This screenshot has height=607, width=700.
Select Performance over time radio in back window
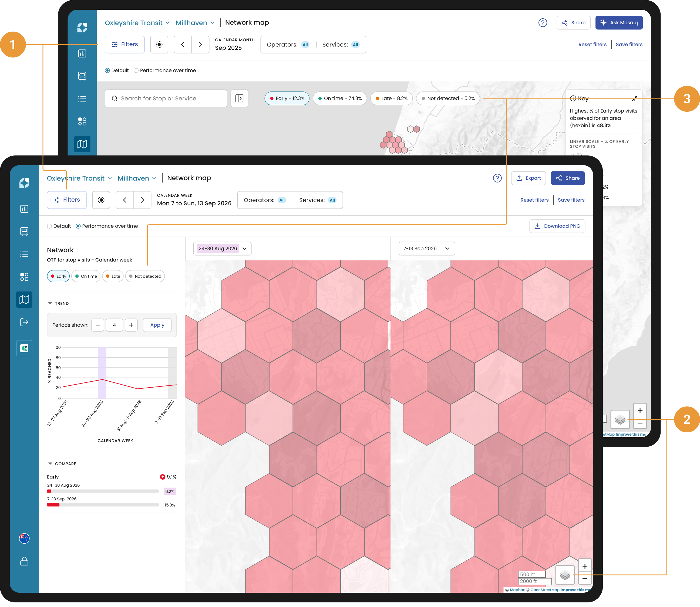[x=136, y=70]
